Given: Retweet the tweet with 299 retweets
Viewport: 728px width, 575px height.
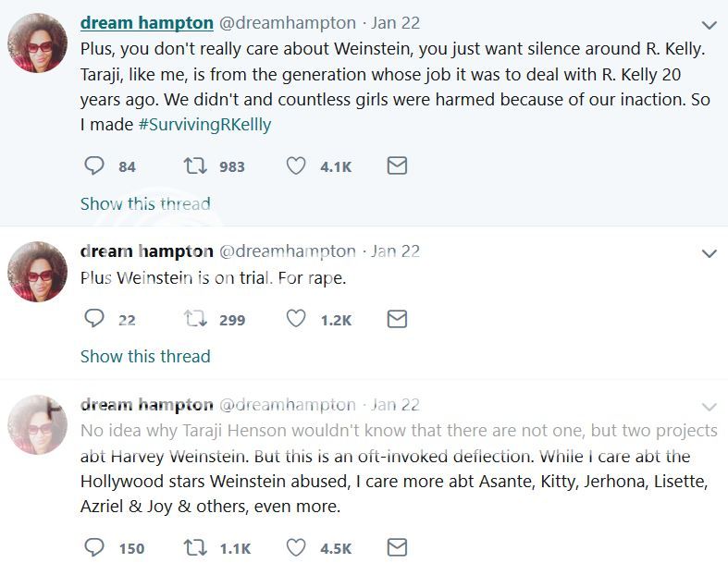Looking at the screenshot, I should pos(195,319).
